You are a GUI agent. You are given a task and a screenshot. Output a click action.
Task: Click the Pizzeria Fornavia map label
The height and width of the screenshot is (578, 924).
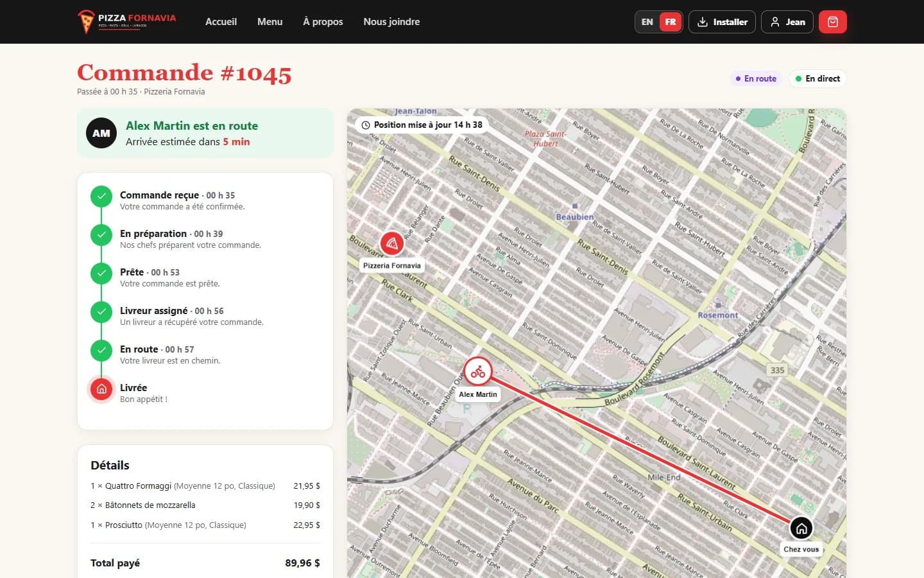[x=392, y=265]
